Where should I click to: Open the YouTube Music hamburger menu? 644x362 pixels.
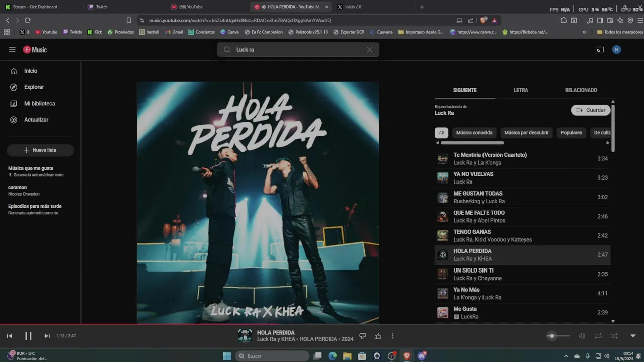click(x=12, y=49)
